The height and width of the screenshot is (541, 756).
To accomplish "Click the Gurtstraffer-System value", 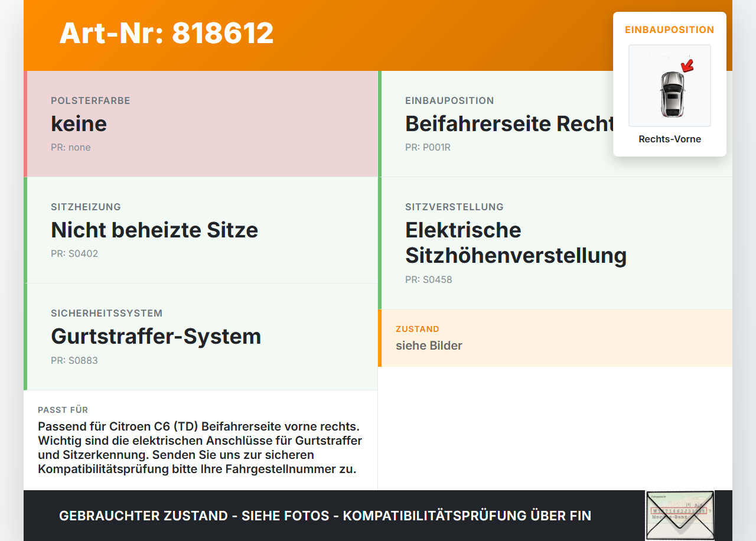I will [x=156, y=336].
